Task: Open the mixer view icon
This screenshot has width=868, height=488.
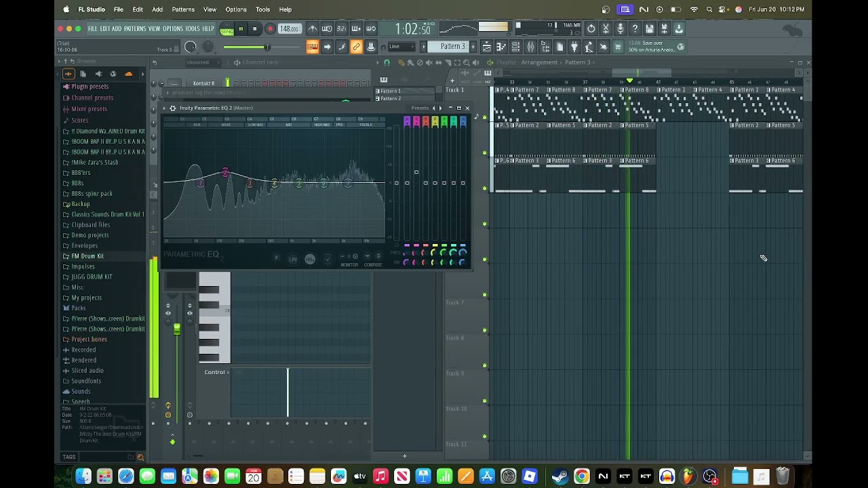Action: tap(530, 47)
